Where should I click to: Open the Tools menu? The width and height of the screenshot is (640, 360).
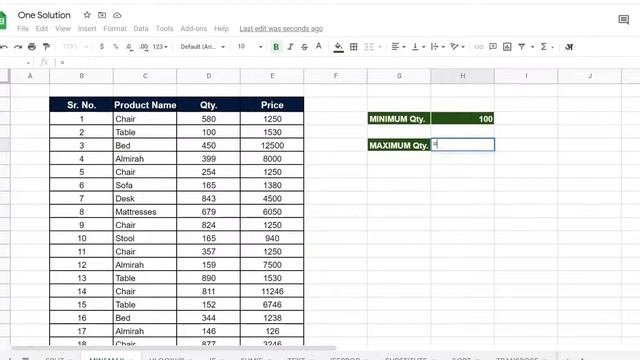[x=164, y=29]
